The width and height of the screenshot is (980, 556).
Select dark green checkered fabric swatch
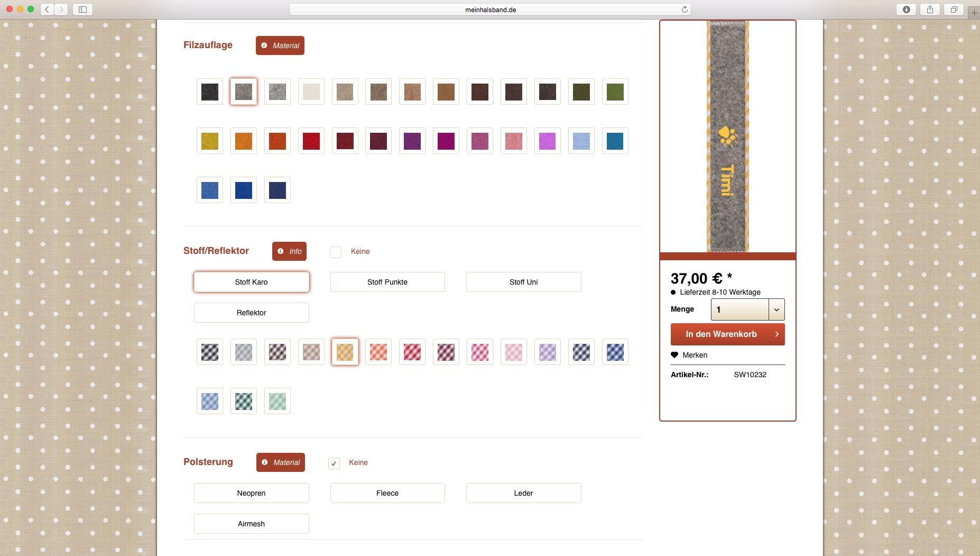pos(244,401)
